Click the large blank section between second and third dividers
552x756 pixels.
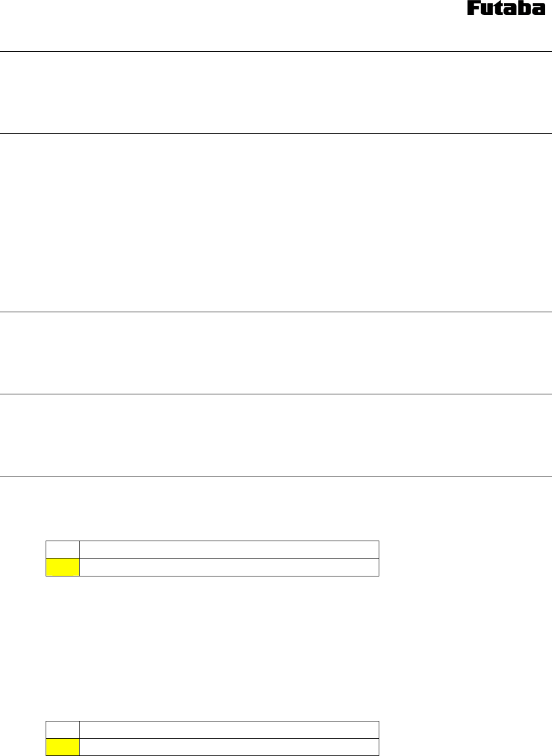[x=276, y=223]
